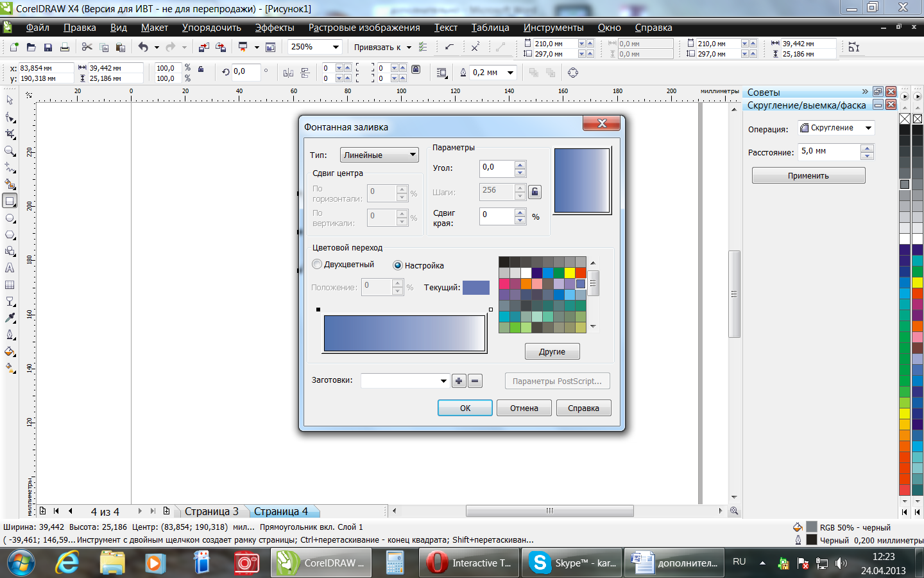Add preset with plus button
This screenshot has height=578, width=924.
click(x=459, y=381)
